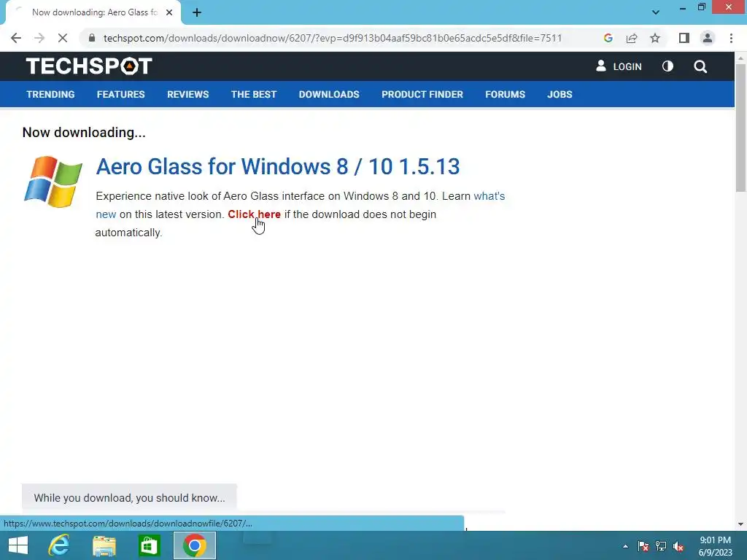Click the scrollbar up arrow
Screen dimensions: 747x560
(x=741, y=58)
